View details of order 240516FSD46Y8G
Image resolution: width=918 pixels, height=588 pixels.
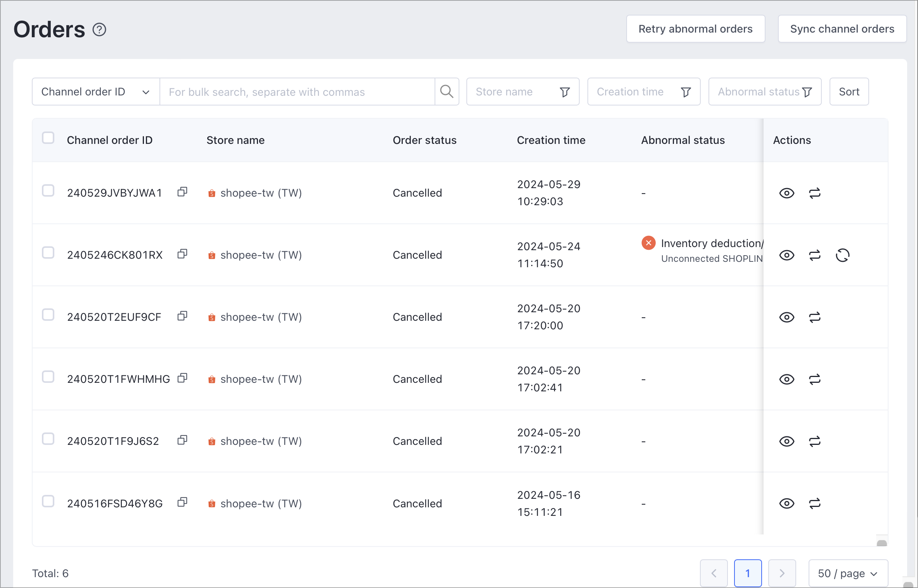click(x=787, y=503)
